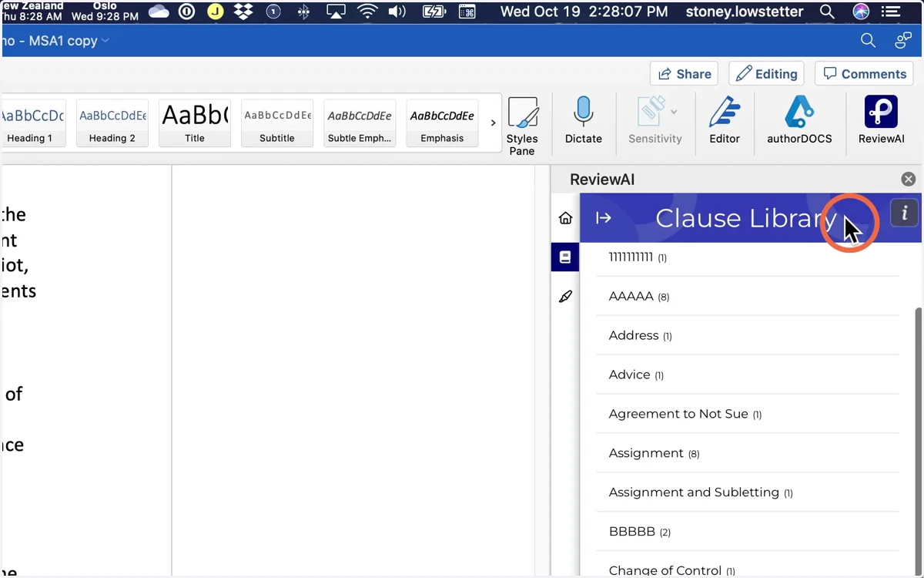Open the volume menu
Image resolution: width=924 pixels, height=578 pixels.
coord(397,12)
